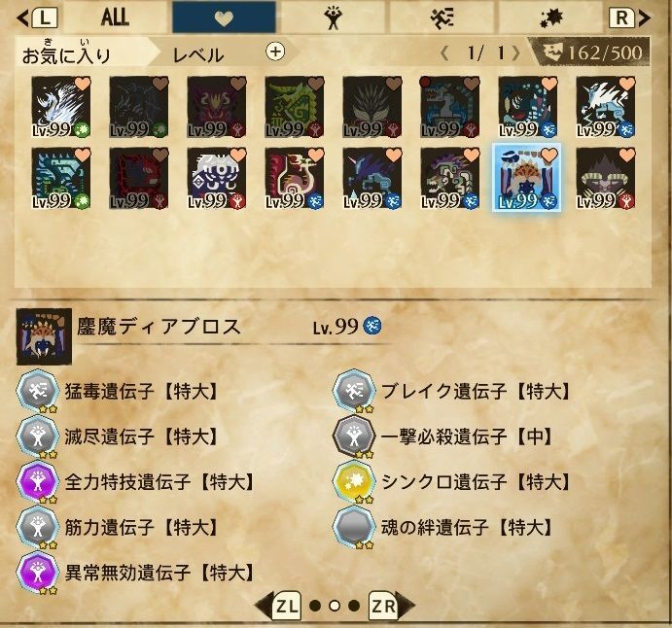This screenshot has height=628, width=672.
Task: Toggle the heart on the last bottom-row monstie
Action: (x=627, y=156)
